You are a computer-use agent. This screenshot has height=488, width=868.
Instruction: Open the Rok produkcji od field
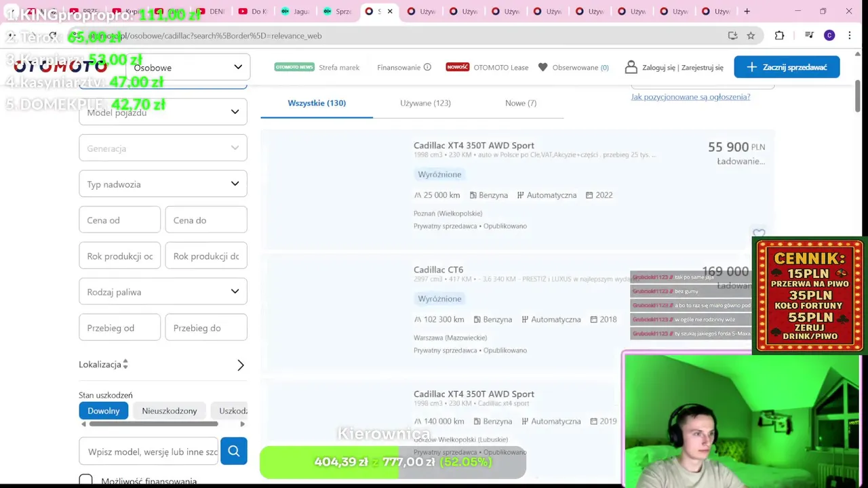coord(119,256)
